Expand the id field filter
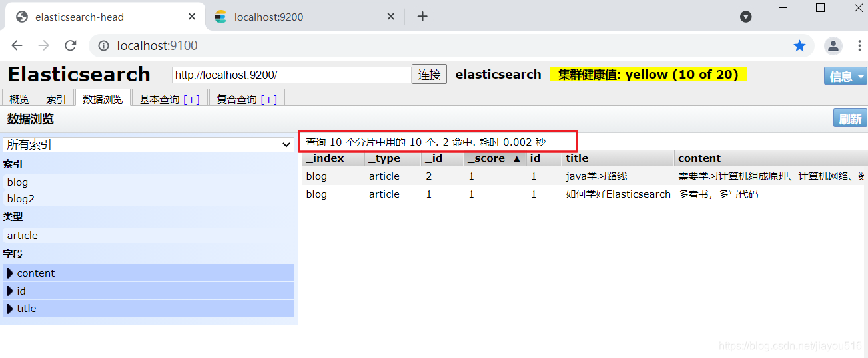Viewport: 868px width, 358px height. 148,291
